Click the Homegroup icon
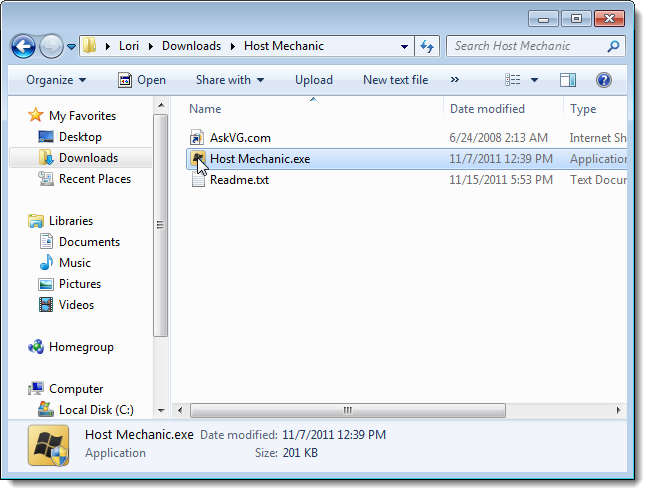This screenshot has width=650, height=495. [x=36, y=347]
